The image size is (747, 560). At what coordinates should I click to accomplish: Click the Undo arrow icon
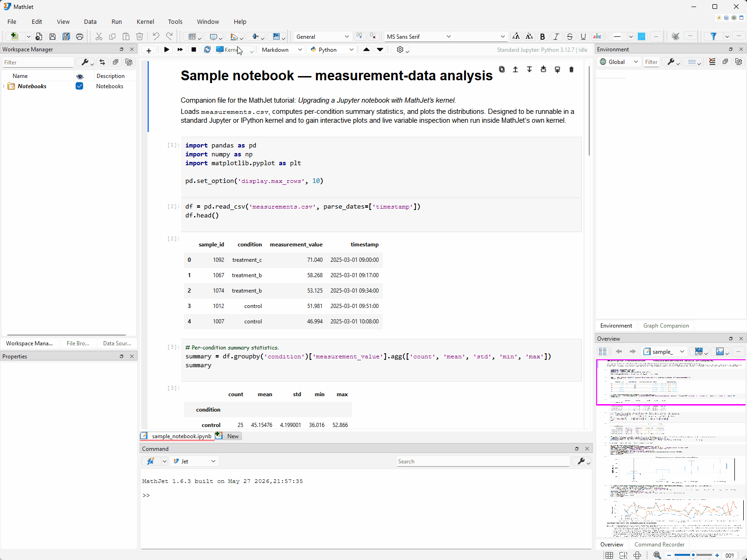[x=156, y=36]
